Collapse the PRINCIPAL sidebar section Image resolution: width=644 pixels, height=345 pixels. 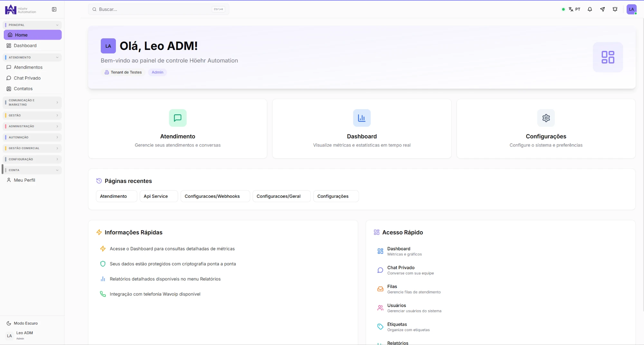[x=32, y=25]
